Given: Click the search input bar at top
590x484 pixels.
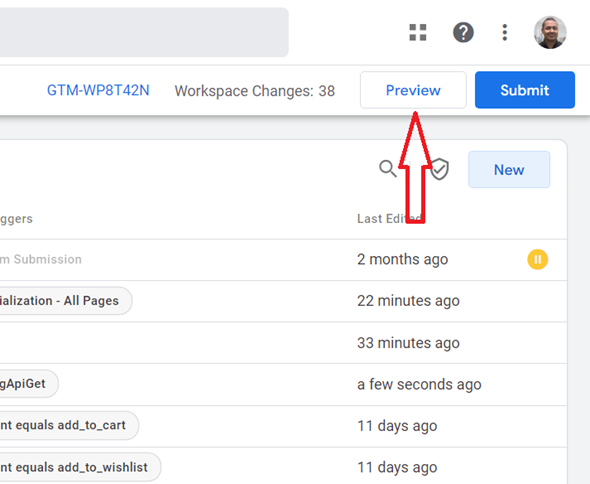Looking at the screenshot, I should tap(144, 32).
